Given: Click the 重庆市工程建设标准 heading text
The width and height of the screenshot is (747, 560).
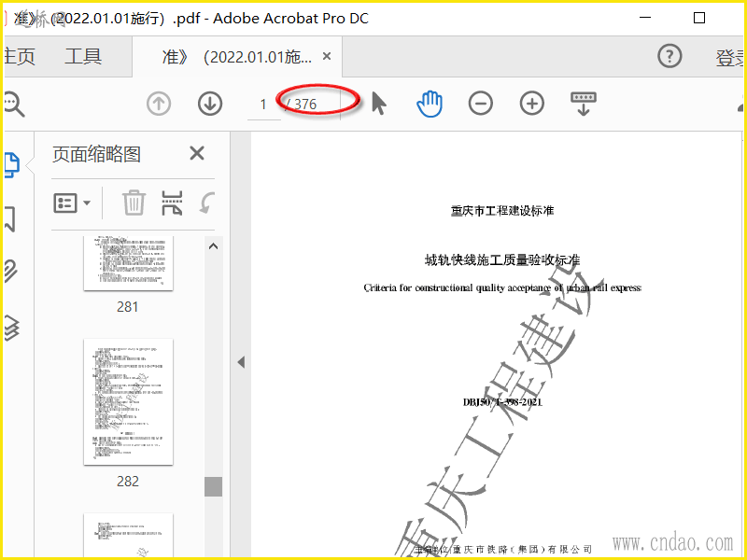Looking at the screenshot, I should click(502, 211).
